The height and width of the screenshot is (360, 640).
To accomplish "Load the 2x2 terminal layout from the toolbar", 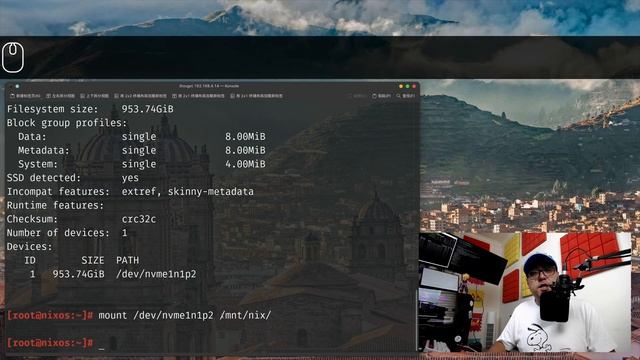I will point(140,96).
